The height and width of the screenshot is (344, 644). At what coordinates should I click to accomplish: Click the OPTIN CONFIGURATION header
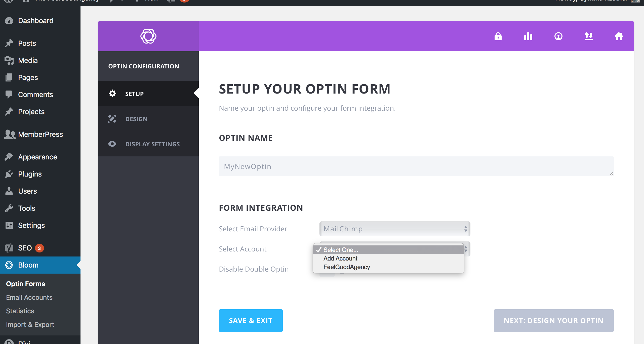[144, 66]
